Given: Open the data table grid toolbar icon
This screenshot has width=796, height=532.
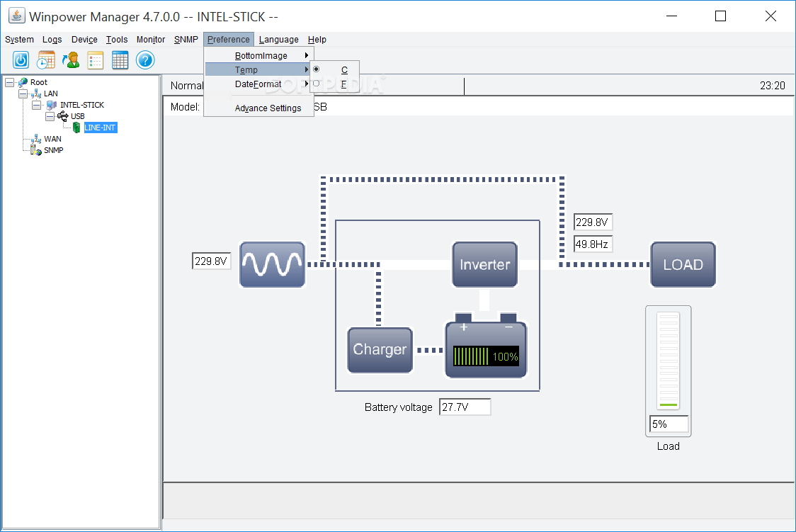Looking at the screenshot, I should (120, 60).
